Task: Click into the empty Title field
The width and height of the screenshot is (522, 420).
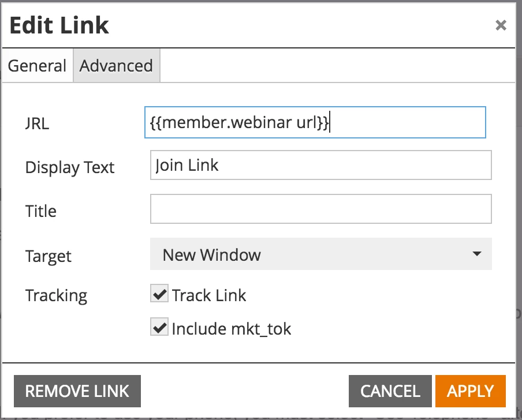Action: coord(320,209)
